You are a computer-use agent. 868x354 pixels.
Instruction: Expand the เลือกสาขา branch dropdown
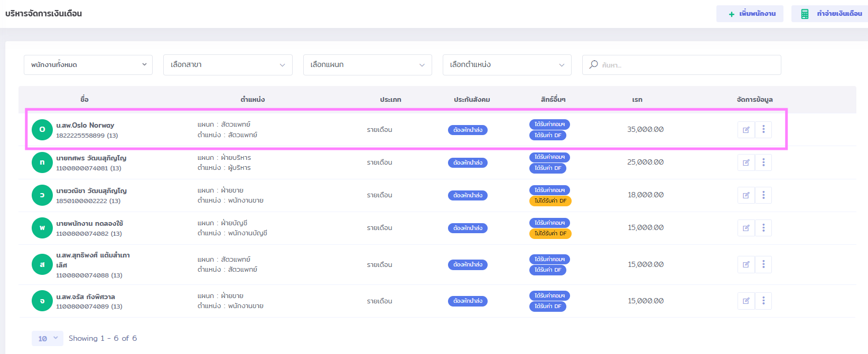tap(228, 65)
